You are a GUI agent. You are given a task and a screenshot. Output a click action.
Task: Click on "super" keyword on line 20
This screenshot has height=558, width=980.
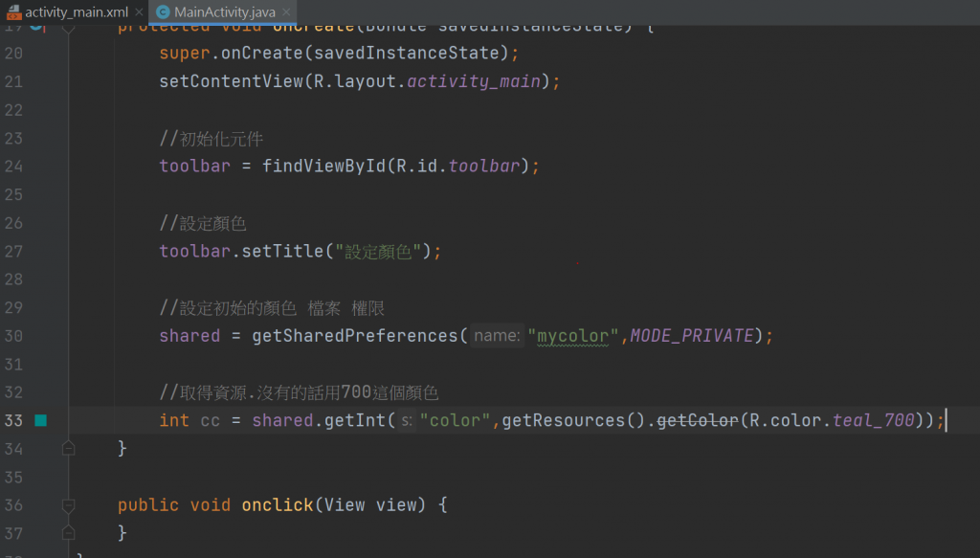point(185,53)
